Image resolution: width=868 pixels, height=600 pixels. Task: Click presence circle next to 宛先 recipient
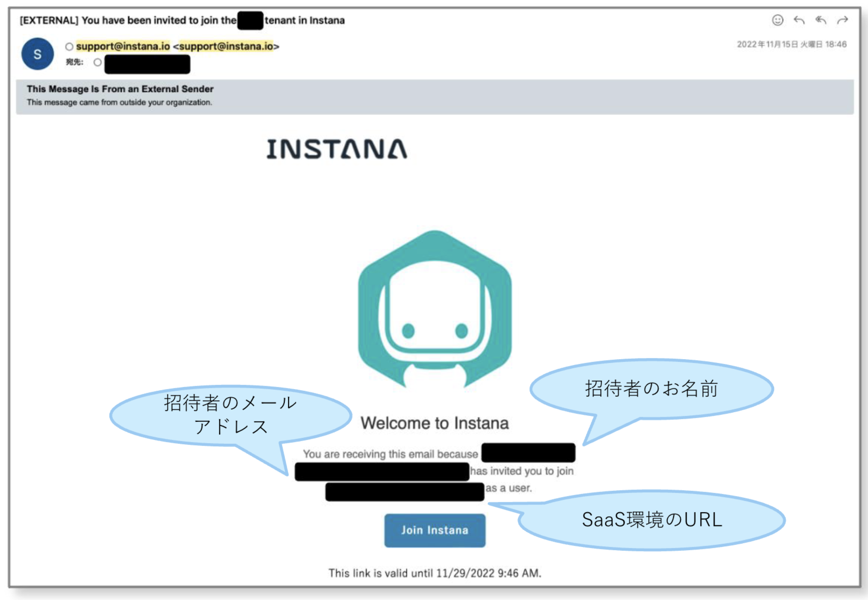pos(98,62)
